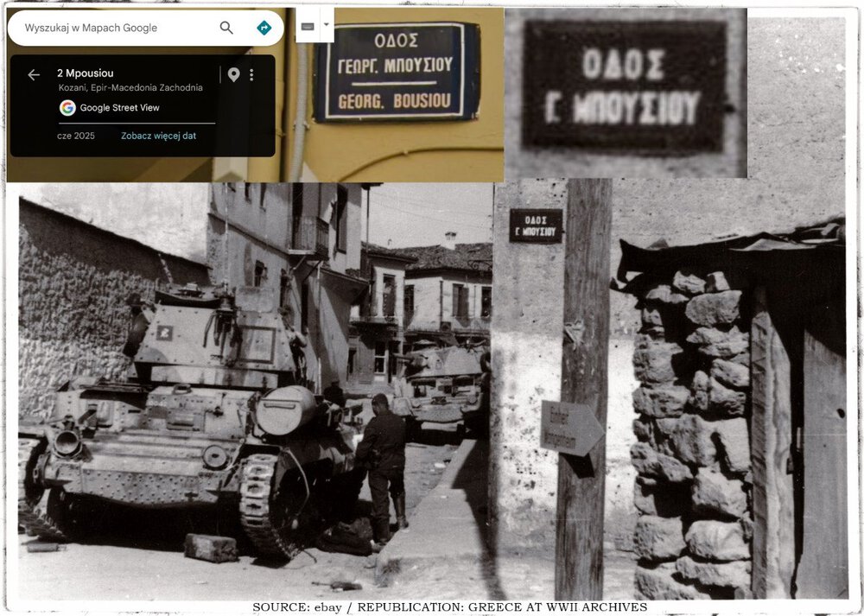
Task: Click the Google Street View logo icon
Action: tap(67, 107)
